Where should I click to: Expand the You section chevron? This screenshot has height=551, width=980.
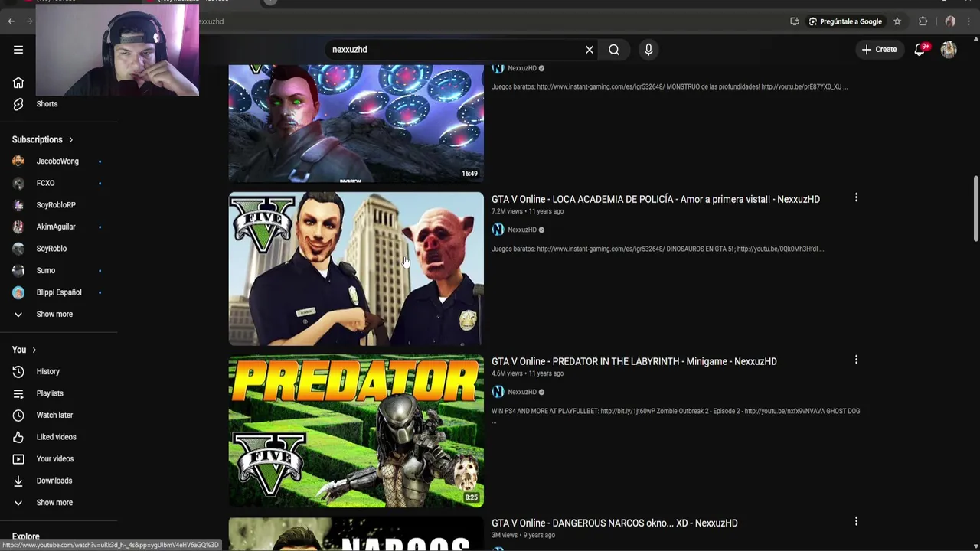[x=34, y=350]
